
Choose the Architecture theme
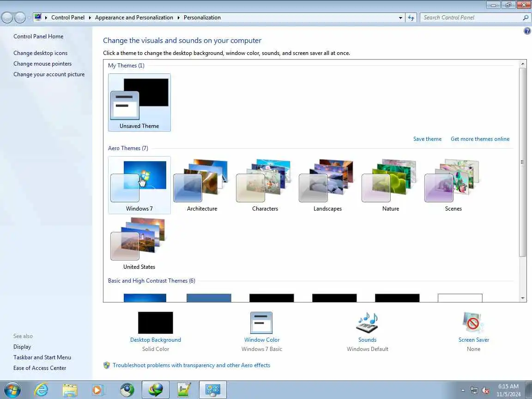[x=202, y=185]
